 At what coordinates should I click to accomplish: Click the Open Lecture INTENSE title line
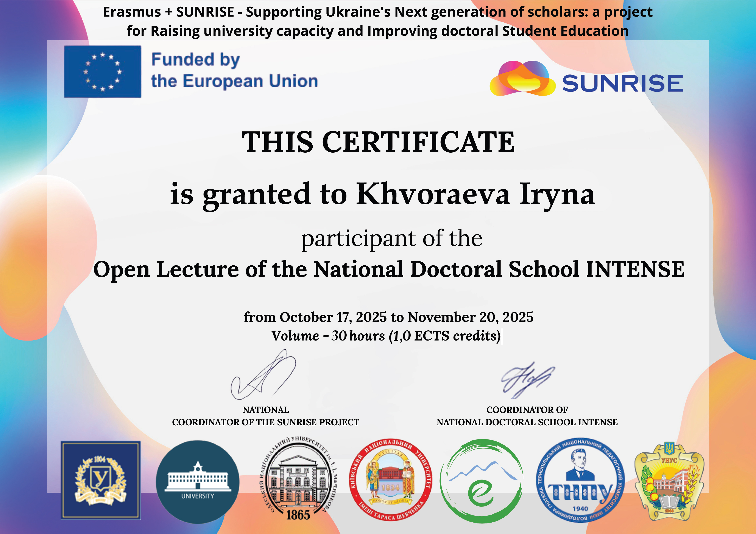388,269
